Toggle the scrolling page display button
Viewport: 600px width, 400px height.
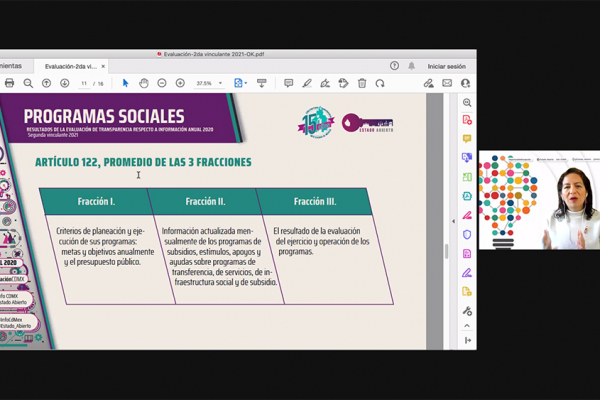(262, 83)
